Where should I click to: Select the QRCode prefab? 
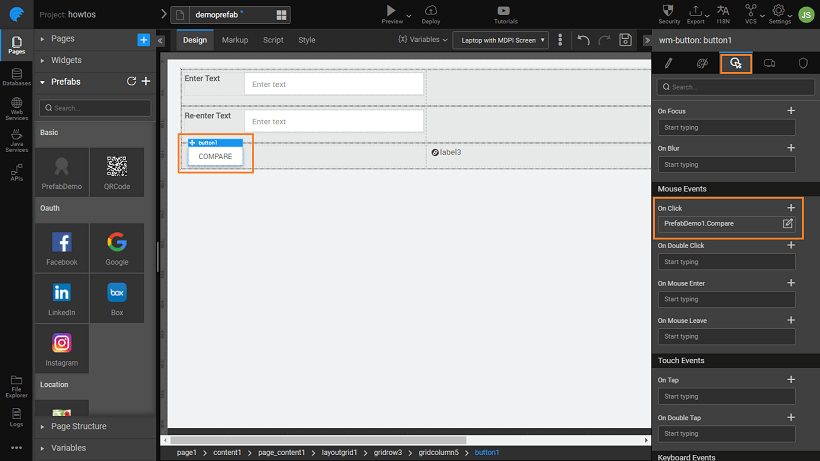point(117,172)
